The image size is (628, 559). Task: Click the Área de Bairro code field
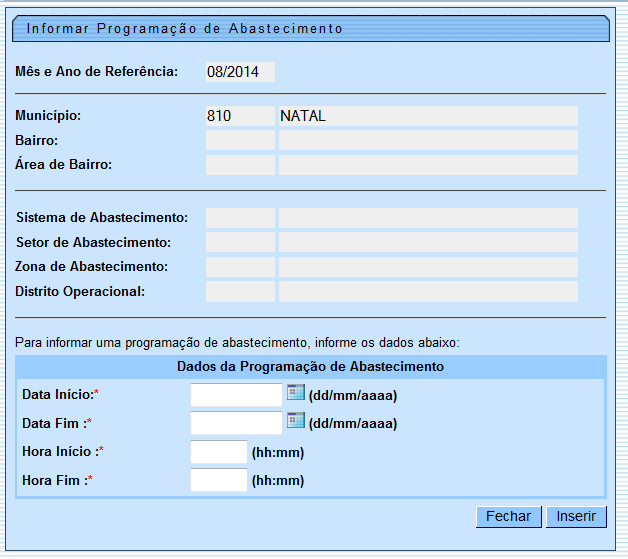click(240, 165)
